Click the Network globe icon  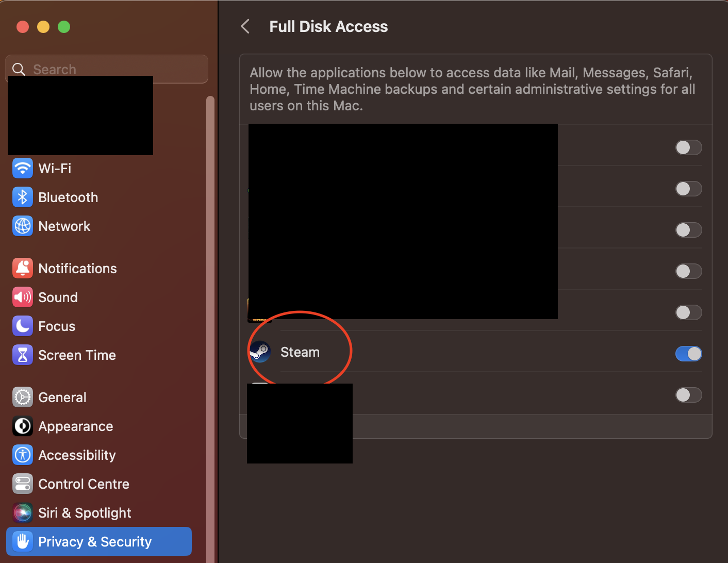23,226
